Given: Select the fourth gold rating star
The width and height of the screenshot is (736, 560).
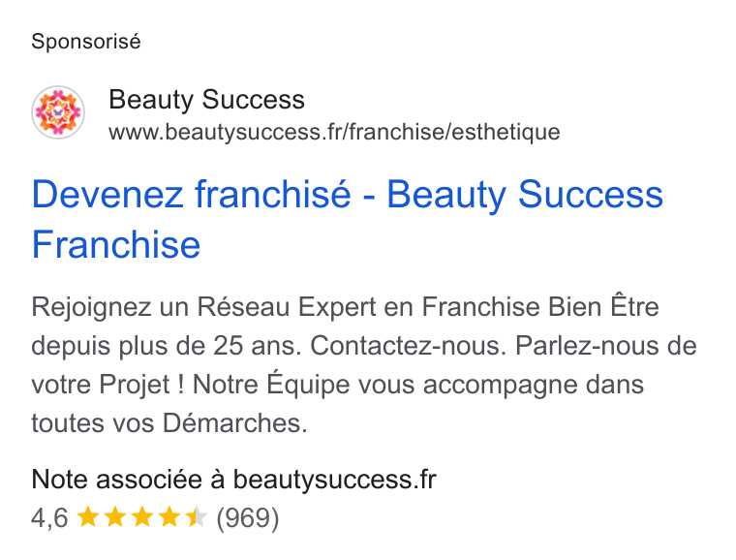Looking at the screenshot, I should (169, 517).
